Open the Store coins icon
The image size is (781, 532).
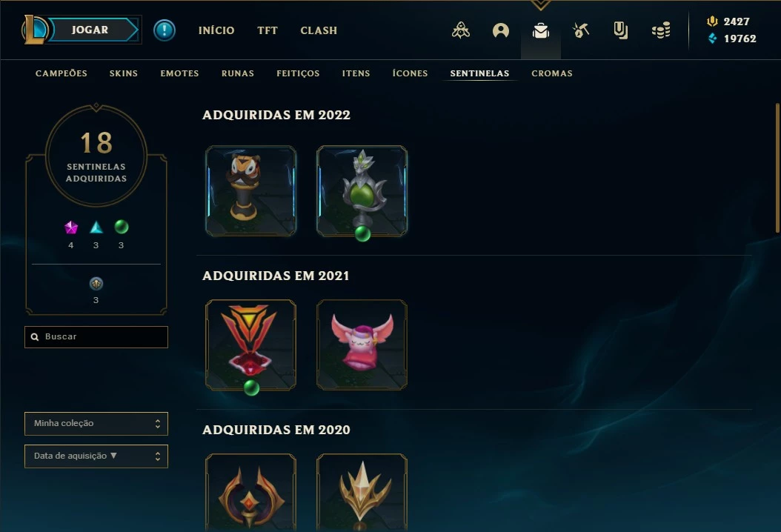pos(661,30)
